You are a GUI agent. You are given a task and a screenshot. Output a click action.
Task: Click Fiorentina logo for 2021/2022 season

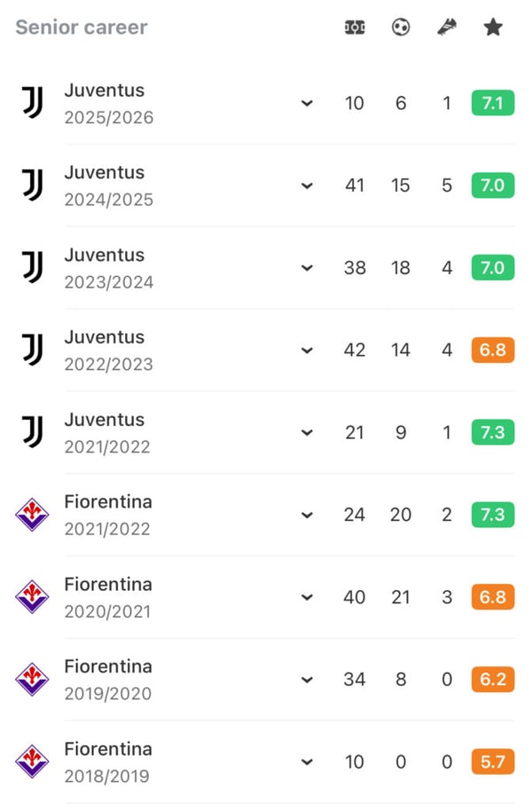click(33, 515)
